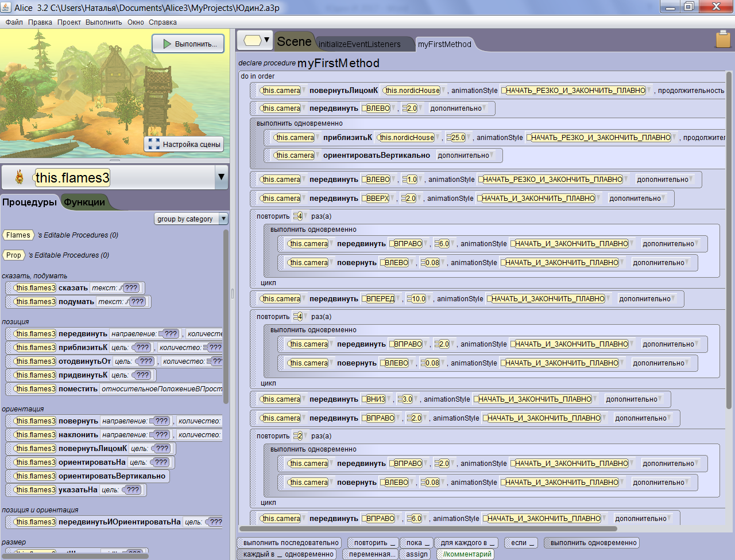Click the Prop class tag

14,255
